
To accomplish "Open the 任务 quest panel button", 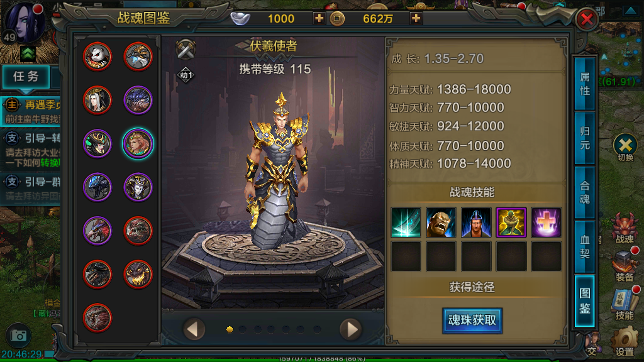I will (x=26, y=76).
